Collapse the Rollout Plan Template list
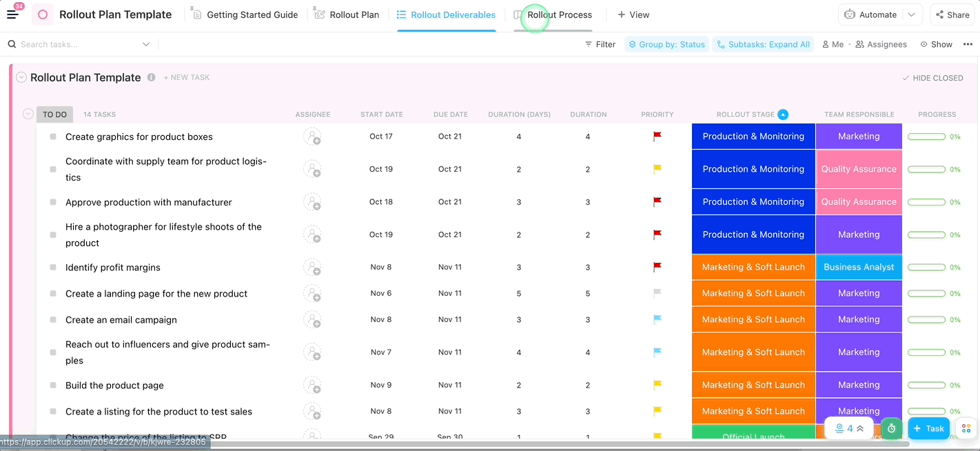Screen dimensions: 980x451 coord(21,78)
